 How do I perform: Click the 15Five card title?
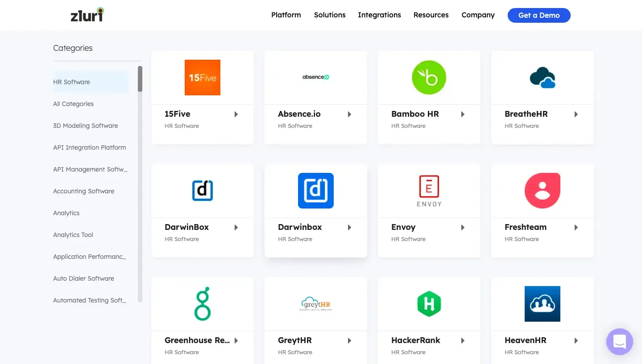pos(178,114)
